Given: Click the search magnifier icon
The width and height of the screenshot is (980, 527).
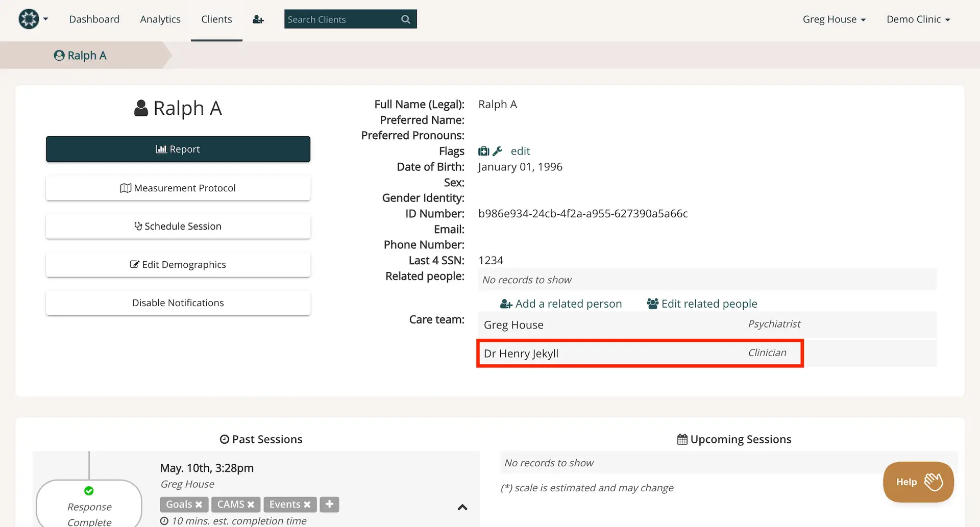Looking at the screenshot, I should click(405, 19).
